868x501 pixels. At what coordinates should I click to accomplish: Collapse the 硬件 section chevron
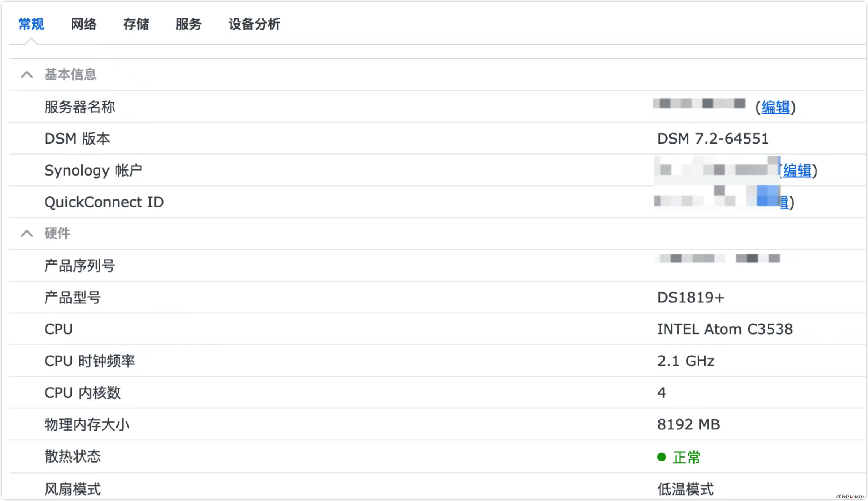27,233
